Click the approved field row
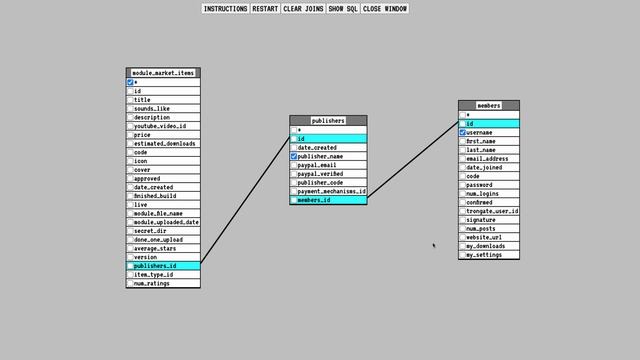Image resolution: width=640 pixels, height=360 pixels. click(x=163, y=178)
